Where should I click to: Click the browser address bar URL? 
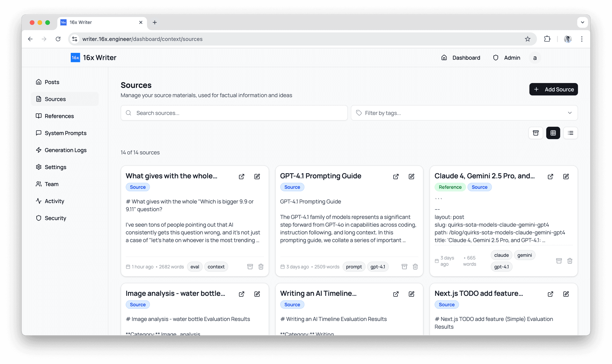[142, 39]
